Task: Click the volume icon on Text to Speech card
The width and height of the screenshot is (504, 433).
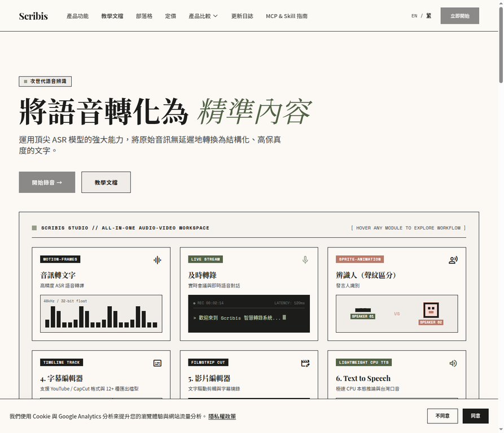Action: click(453, 363)
